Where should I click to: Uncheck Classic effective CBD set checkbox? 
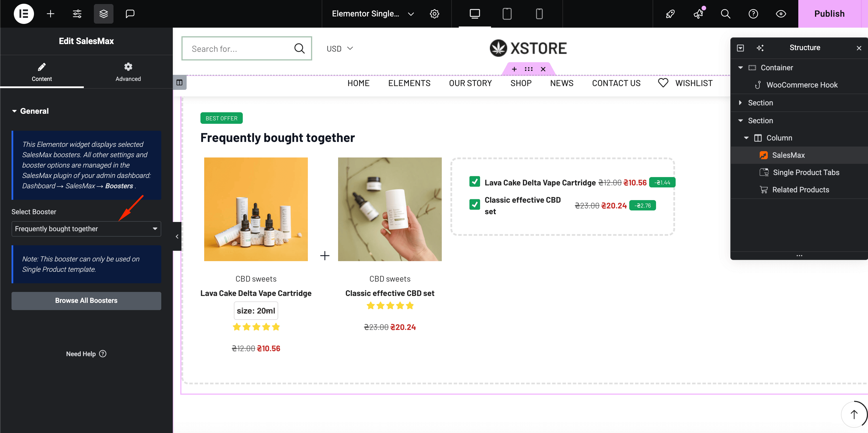point(474,204)
